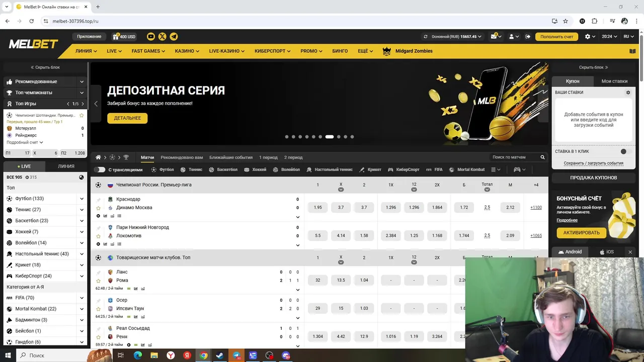Play Krasnodar match video stream icon
644x362 pixels.
98,216
